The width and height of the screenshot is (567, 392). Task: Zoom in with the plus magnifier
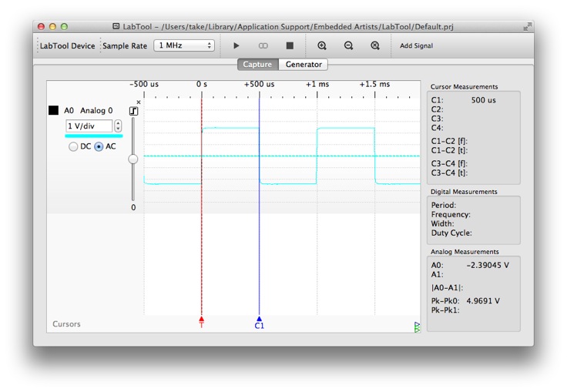322,45
